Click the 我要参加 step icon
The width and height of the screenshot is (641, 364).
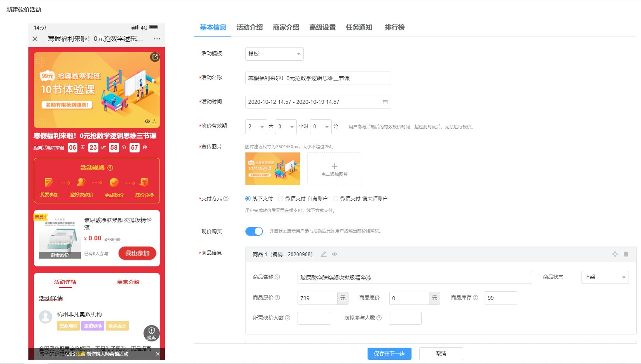pos(49,182)
